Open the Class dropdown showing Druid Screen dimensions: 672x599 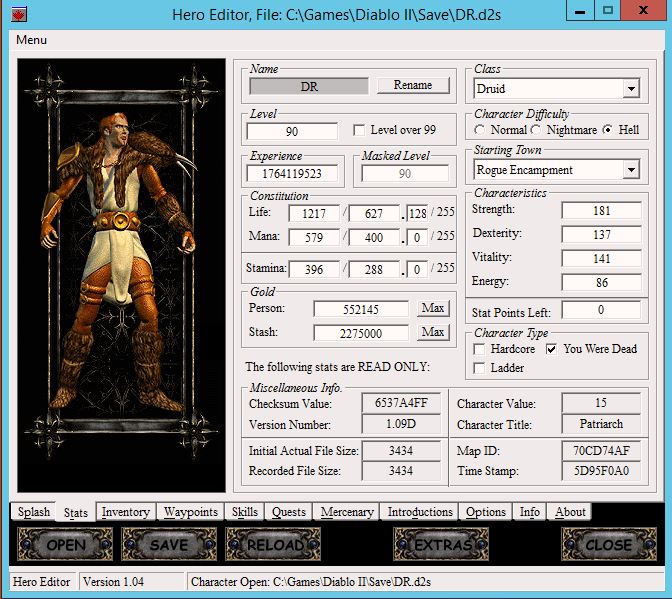(557, 89)
